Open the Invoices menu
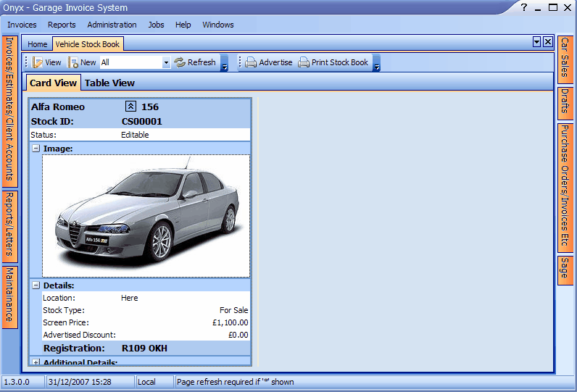This screenshot has height=392, width=577. point(22,25)
